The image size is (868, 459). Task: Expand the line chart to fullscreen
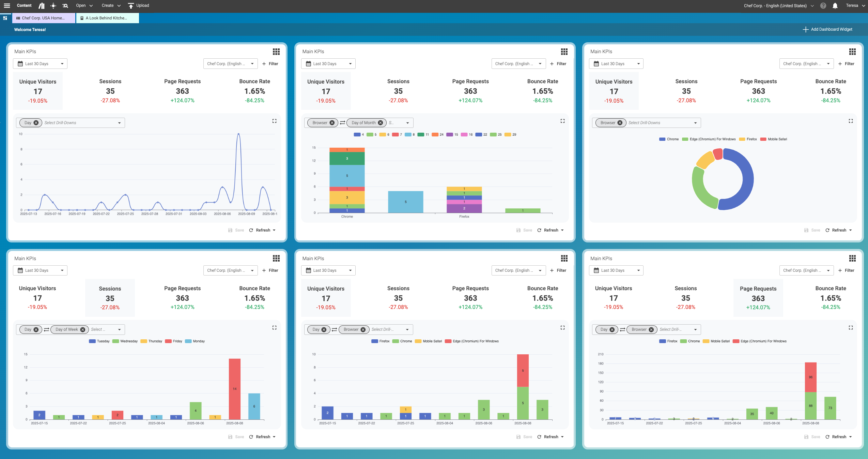tap(274, 121)
